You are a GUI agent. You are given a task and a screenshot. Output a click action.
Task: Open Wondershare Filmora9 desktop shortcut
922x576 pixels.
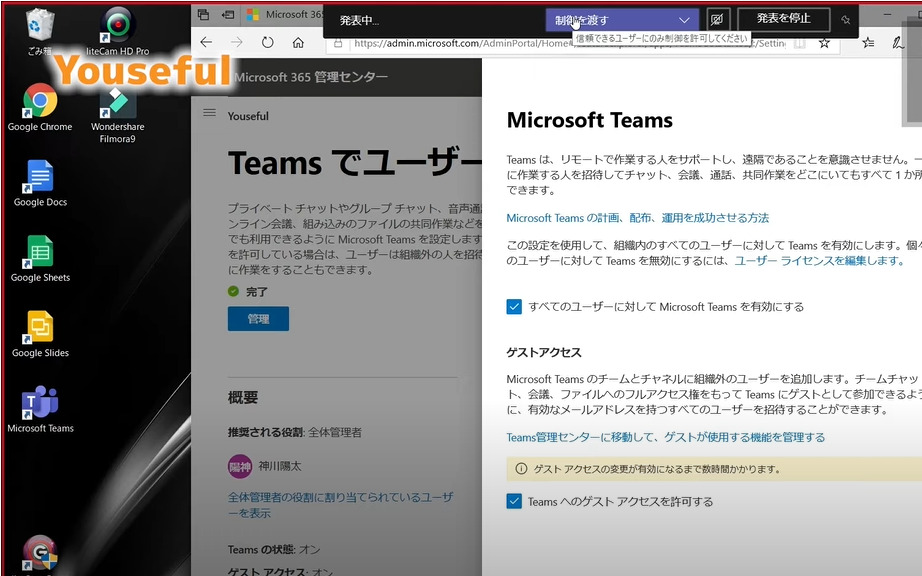pyautogui.click(x=118, y=115)
